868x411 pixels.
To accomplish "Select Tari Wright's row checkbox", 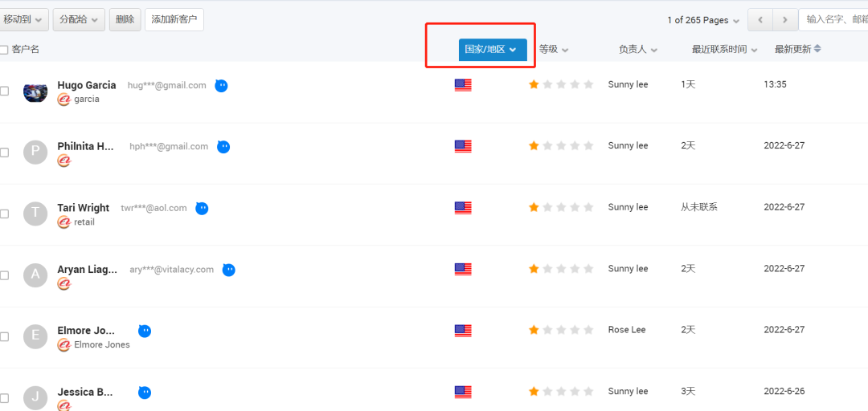I will (x=4, y=214).
